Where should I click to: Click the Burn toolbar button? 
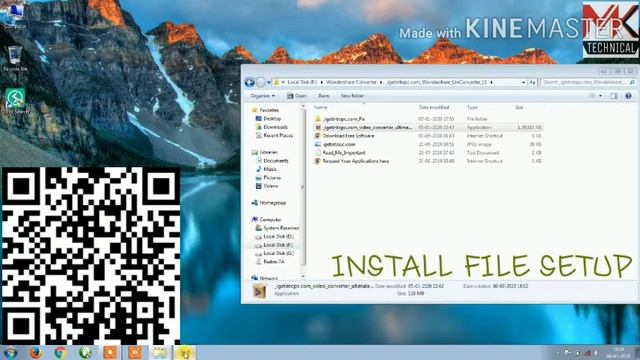(x=324, y=96)
